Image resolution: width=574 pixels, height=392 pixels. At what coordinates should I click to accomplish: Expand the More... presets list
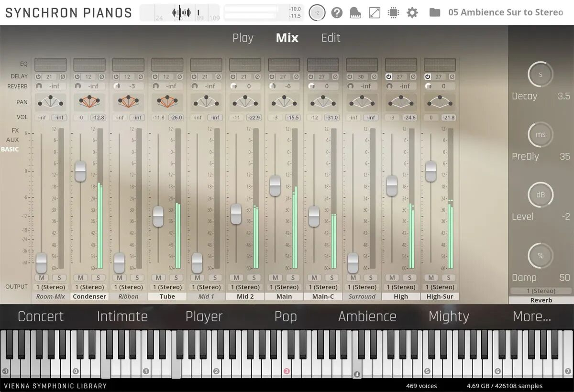click(531, 316)
